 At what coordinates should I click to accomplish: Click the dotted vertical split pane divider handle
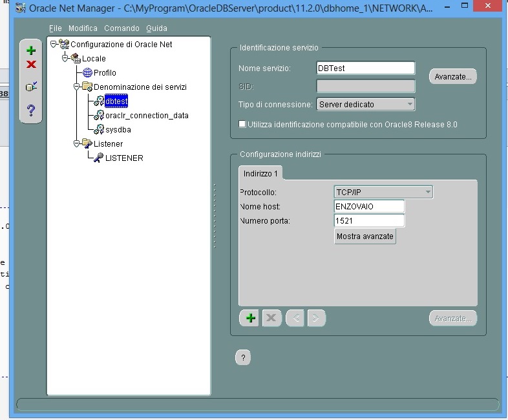pos(215,216)
